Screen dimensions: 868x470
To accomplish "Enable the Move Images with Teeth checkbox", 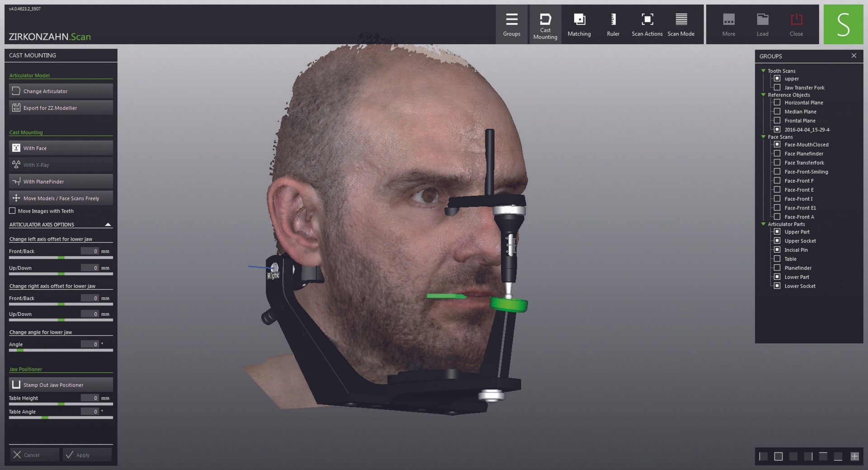I will coord(12,211).
